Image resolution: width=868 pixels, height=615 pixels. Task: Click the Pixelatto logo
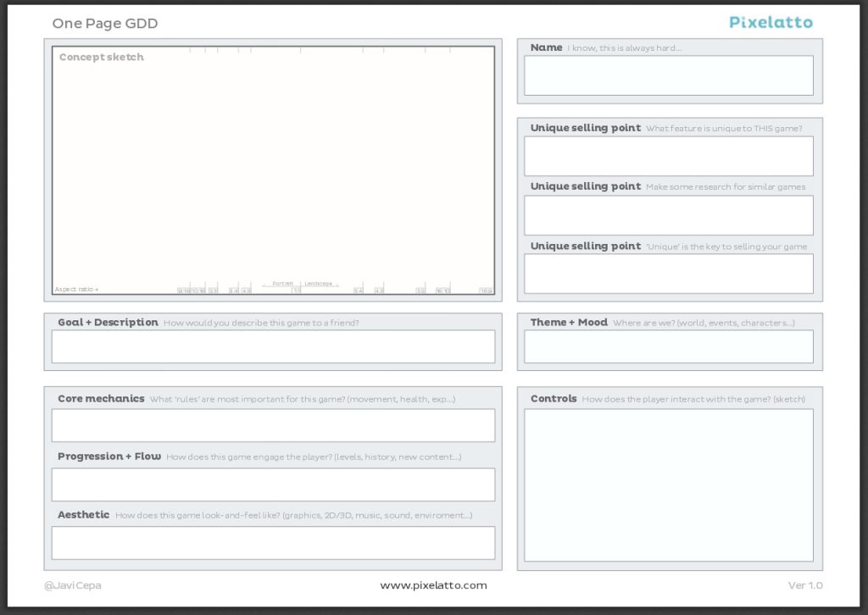point(770,22)
